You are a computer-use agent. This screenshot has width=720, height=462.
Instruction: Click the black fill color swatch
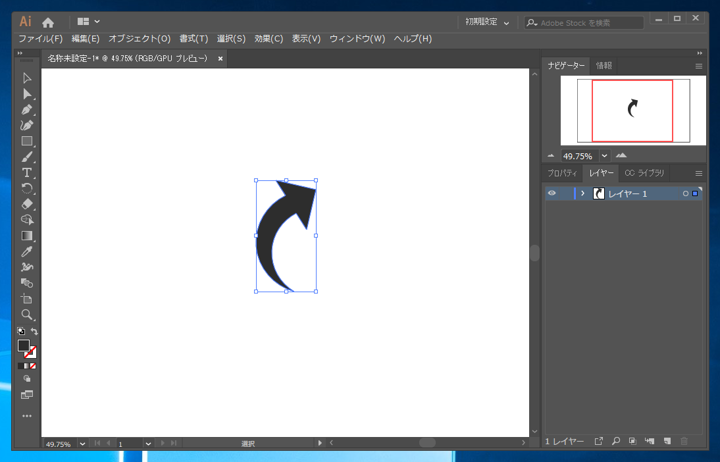pyautogui.click(x=23, y=345)
